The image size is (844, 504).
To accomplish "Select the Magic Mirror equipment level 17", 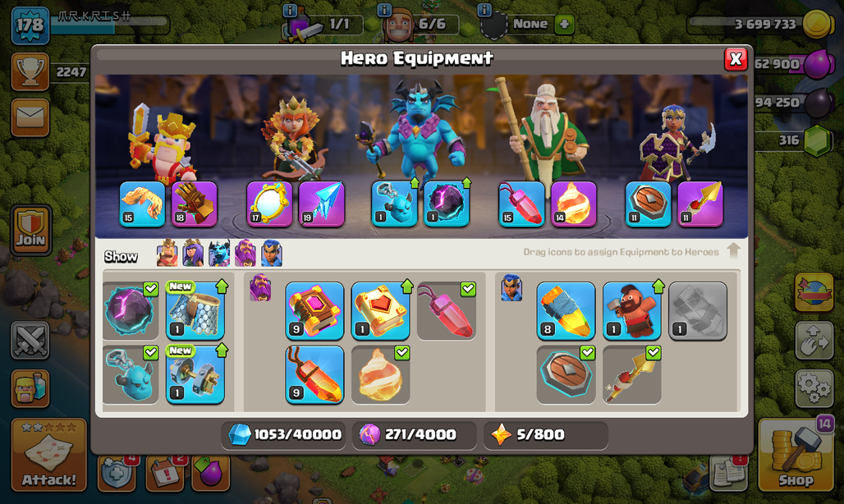I will [269, 204].
